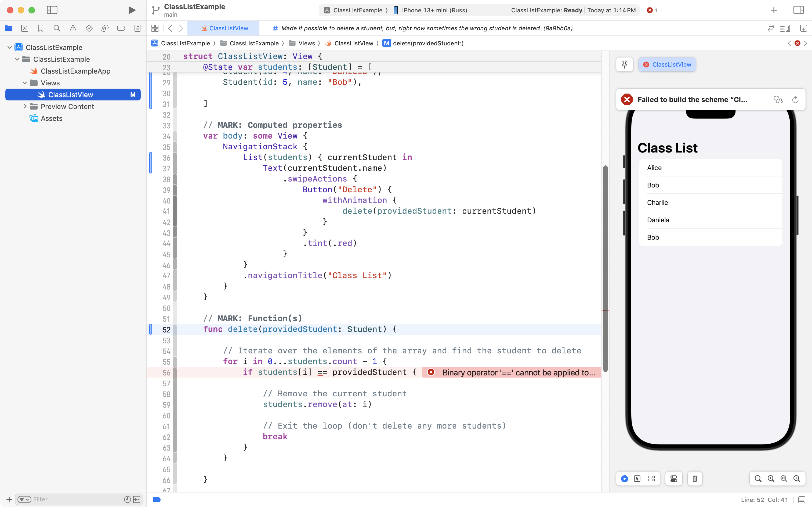812x507 pixels.
Task: Toggle the inspector panel on the right
Action: pos(798,10)
